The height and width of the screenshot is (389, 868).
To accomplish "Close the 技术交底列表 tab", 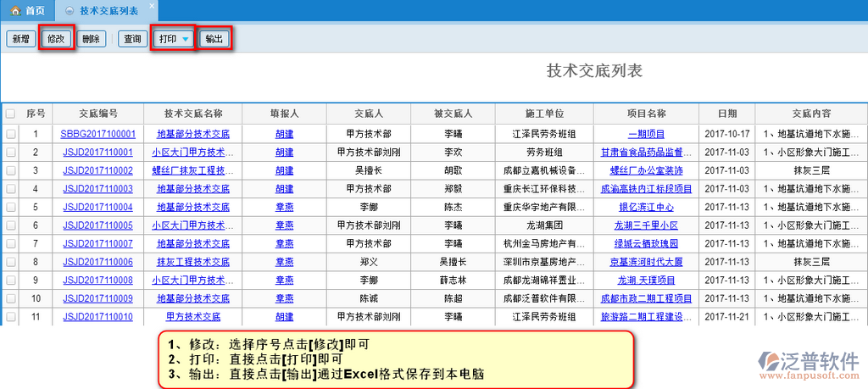I will click(152, 6).
